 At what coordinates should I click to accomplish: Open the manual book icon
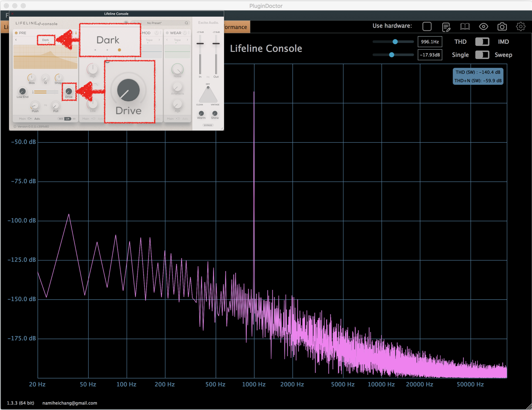tap(465, 27)
